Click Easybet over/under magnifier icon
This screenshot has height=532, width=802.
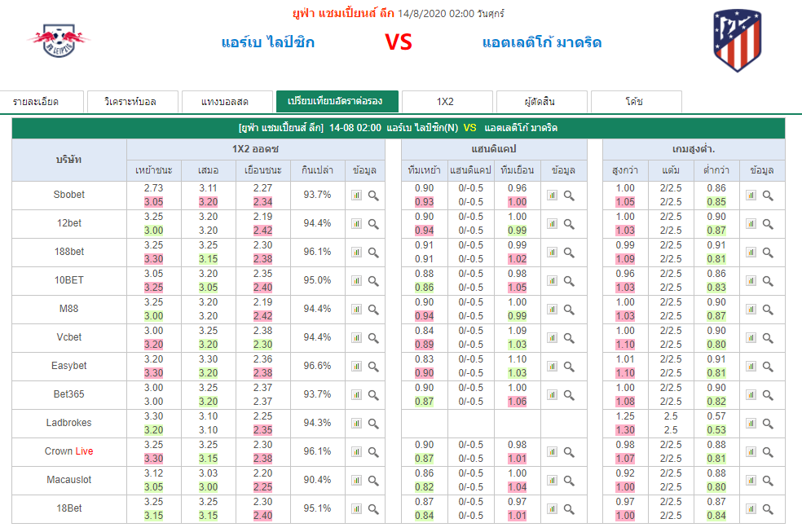(x=768, y=367)
